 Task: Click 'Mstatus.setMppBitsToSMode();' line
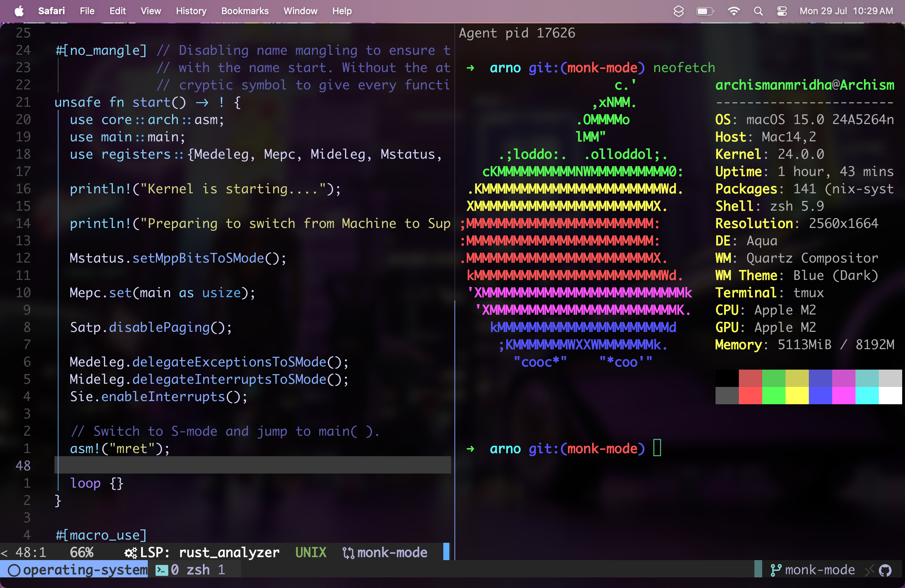pos(178,258)
